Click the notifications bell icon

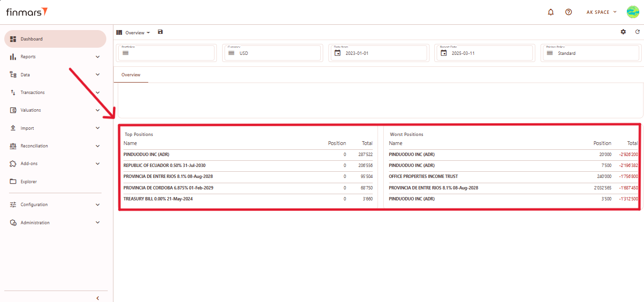click(x=551, y=12)
